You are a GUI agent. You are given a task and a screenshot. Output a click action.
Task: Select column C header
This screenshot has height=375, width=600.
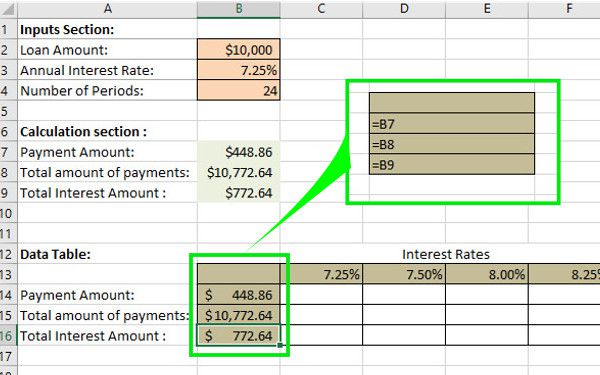point(321,8)
